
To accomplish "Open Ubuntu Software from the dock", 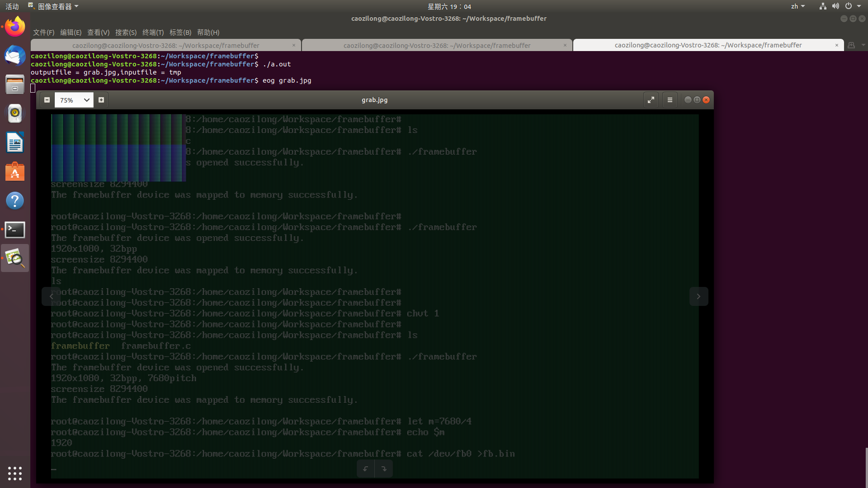I will [15, 172].
